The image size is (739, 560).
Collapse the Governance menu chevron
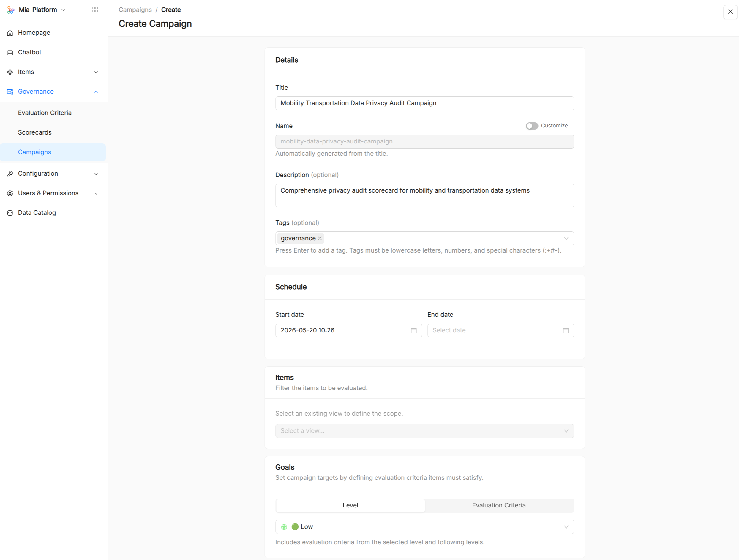[96, 92]
